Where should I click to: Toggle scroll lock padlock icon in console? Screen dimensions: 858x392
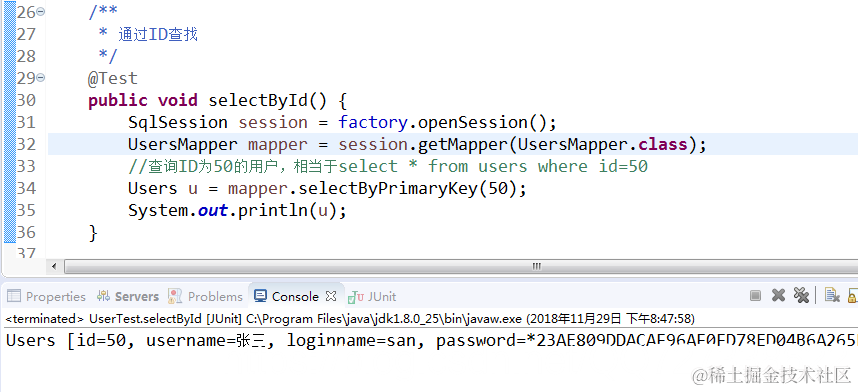click(853, 296)
